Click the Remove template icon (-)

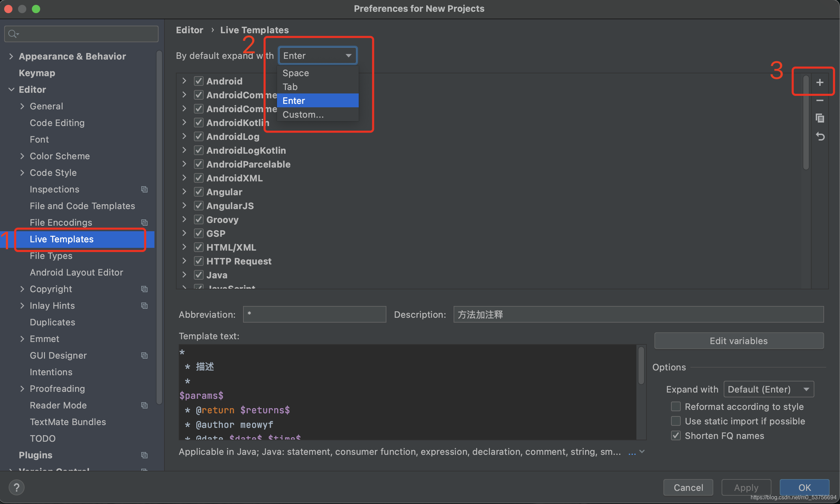tap(820, 101)
